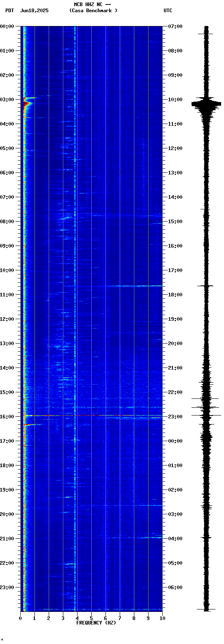224x644 pixels.
Task: Click the 00:00 label on the PDT axis
Action: click(x=7, y=26)
